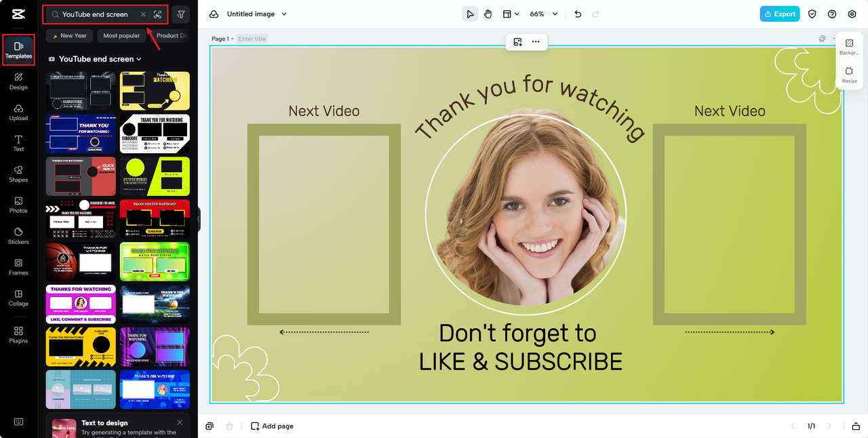868x438 pixels.
Task: Select the right Next Video text
Action: [x=730, y=111]
